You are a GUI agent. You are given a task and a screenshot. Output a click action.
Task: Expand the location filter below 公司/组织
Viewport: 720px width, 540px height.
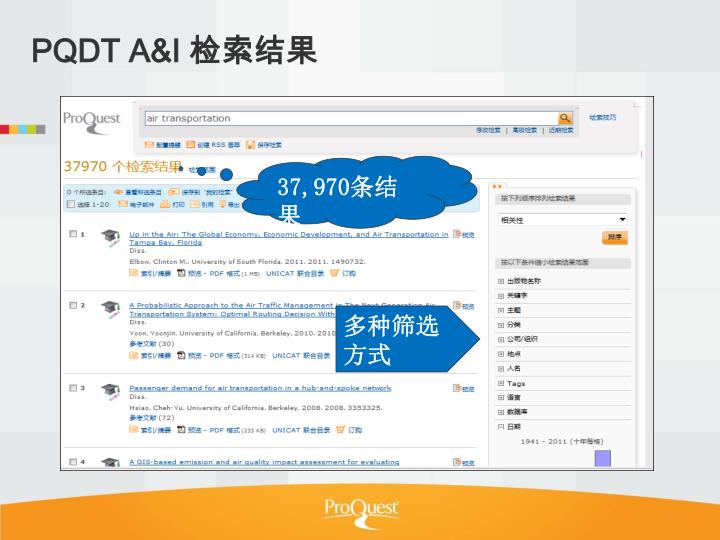(501, 354)
